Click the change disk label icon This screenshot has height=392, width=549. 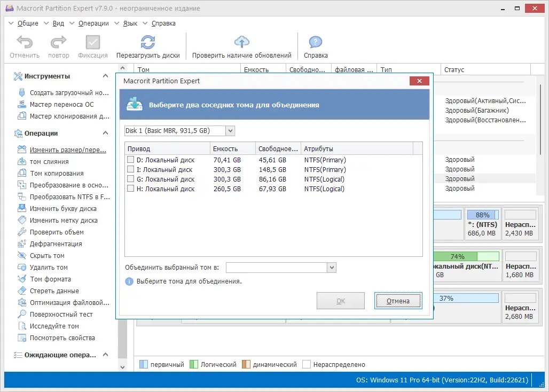tap(22, 220)
